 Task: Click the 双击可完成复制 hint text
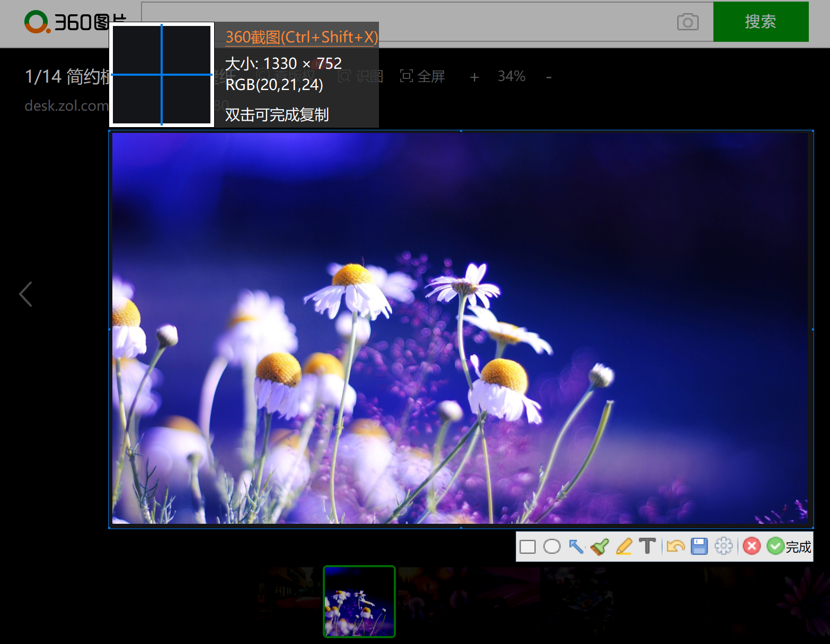click(x=277, y=114)
